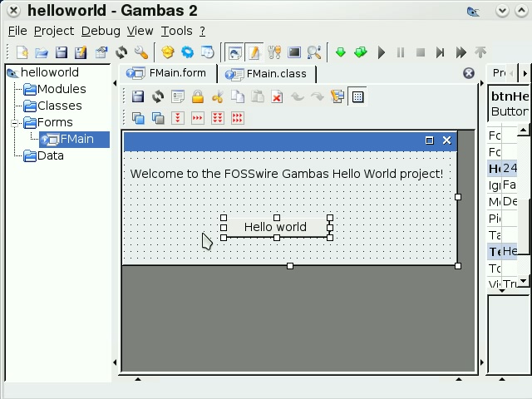Collapse the Forms tree node
Viewport: 532px width, 399px height.
14,123
